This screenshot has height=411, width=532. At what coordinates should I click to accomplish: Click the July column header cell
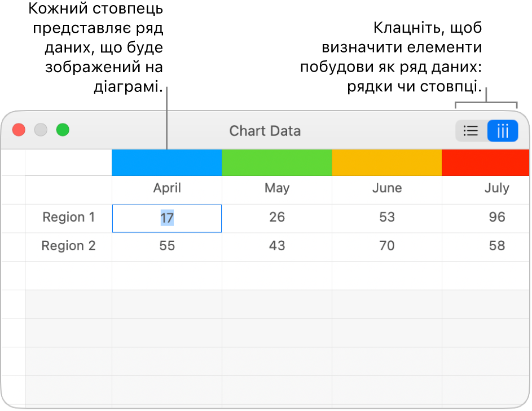click(x=496, y=188)
